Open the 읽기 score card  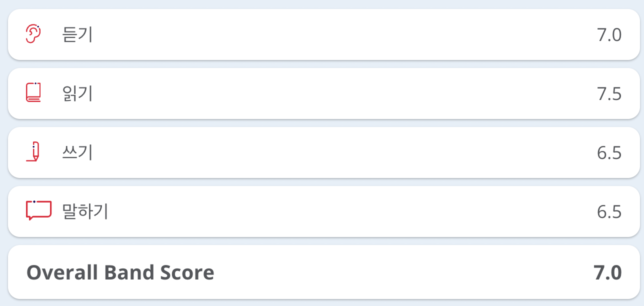pyautogui.click(x=324, y=93)
